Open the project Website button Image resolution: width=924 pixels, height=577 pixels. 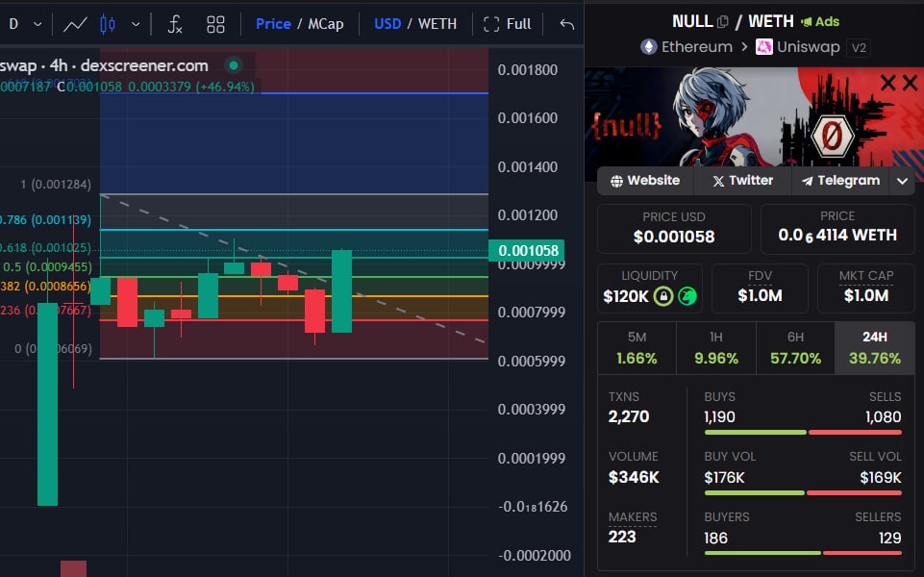pyautogui.click(x=644, y=180)
